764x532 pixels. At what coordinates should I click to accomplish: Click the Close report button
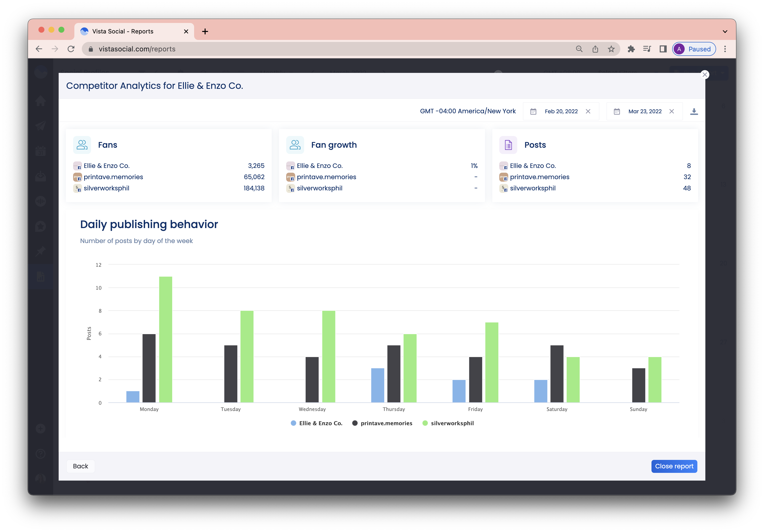674,466
